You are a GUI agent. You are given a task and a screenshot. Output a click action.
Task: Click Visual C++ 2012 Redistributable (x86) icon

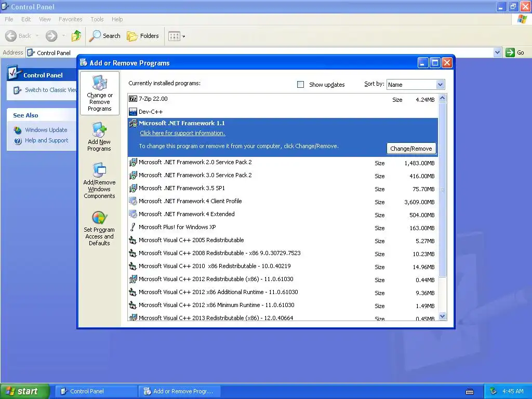point(133,279)
